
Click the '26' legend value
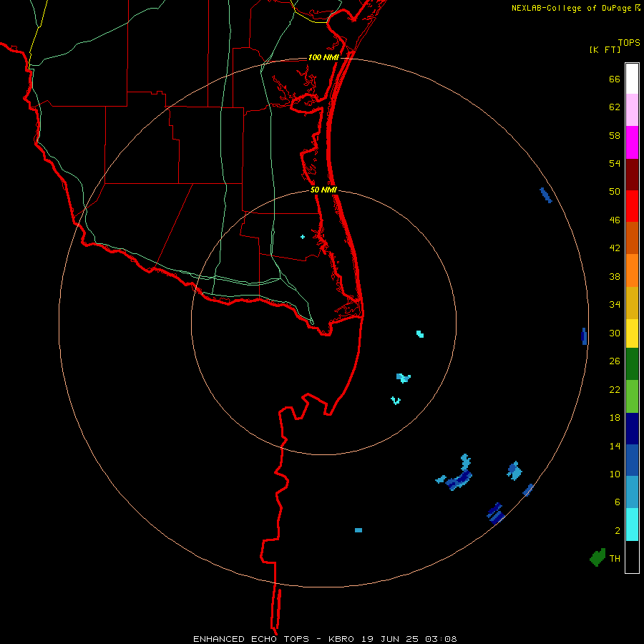click(615, 361)
